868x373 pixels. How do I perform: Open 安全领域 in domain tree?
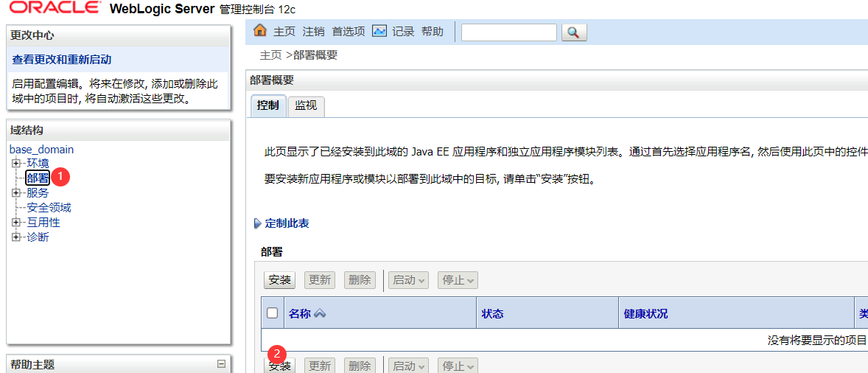(x=49, y=208)
